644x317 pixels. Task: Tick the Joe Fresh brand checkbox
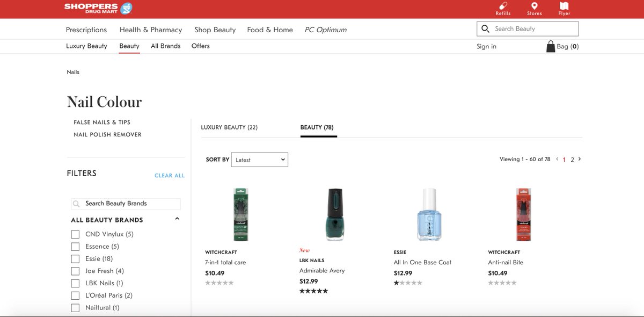pyautogui.click(x=75, y=271)
